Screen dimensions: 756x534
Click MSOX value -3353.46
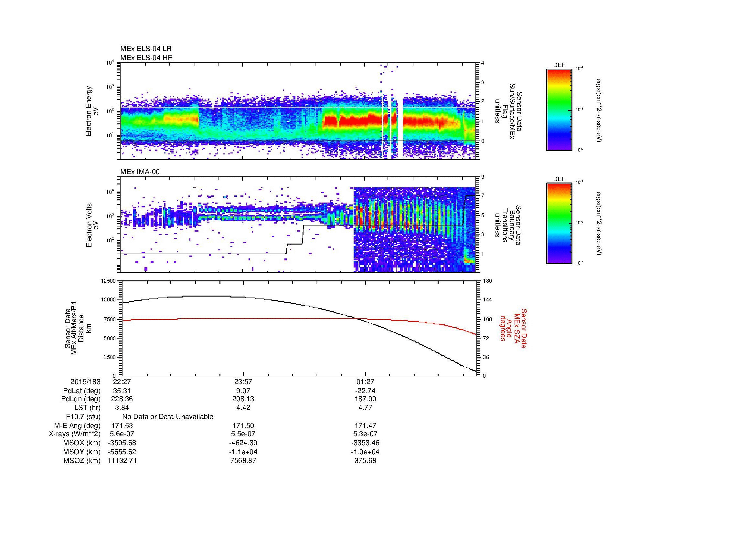click(365, 443)
